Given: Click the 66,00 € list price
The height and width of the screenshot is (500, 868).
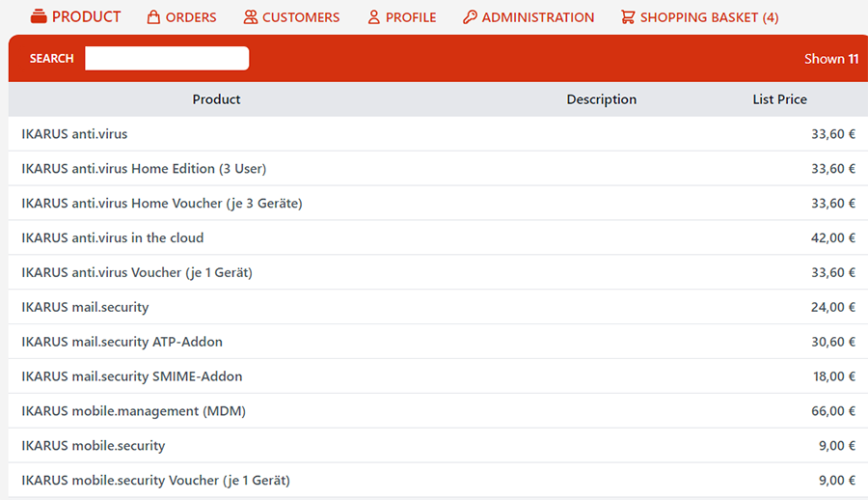Looking at the screenshot, I should (x=833, y=411).
